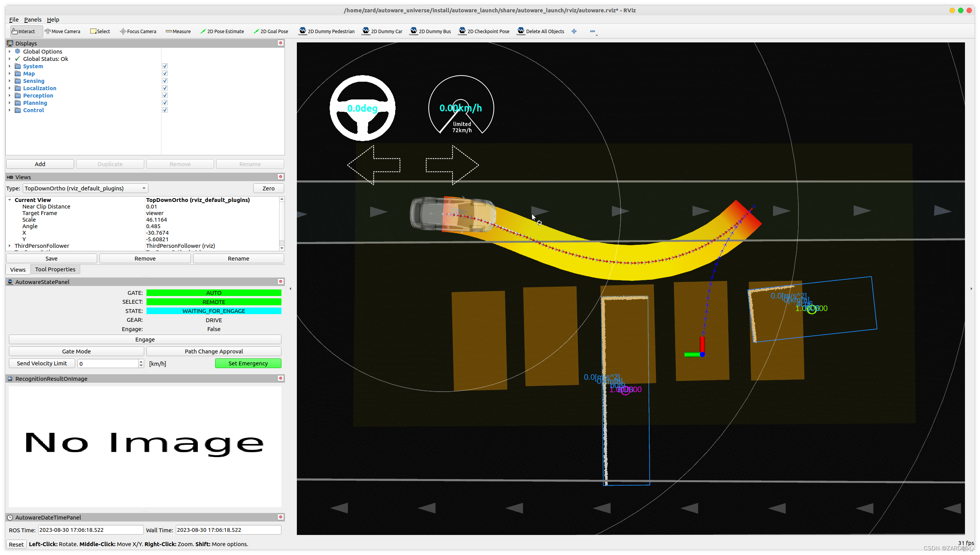Click the green Set Emergency button

tap(248, 363)
